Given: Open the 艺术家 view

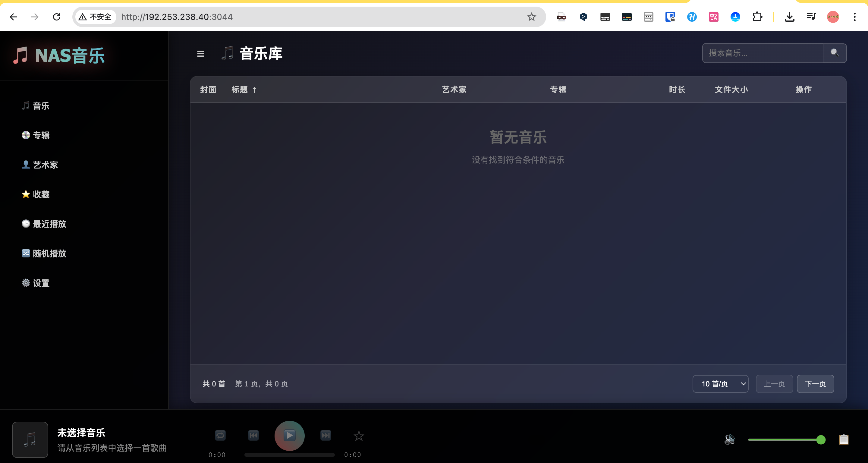Looking at the screenshot, I should pos(45,165).
